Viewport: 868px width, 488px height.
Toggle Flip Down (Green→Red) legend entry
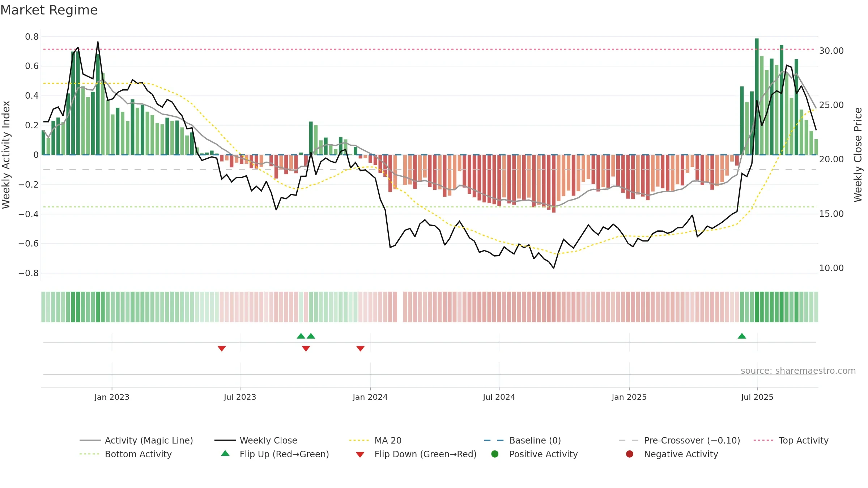click(x=416, y=454)
